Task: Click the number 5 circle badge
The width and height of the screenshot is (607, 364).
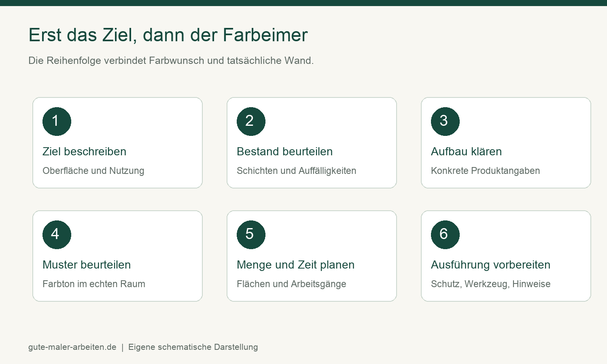Action: 251,235
